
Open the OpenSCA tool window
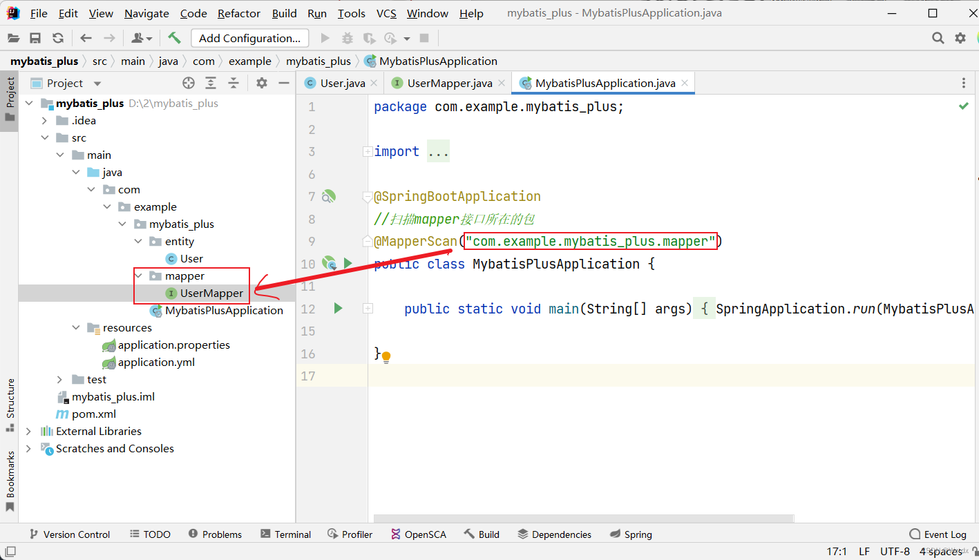coord(418,534)
